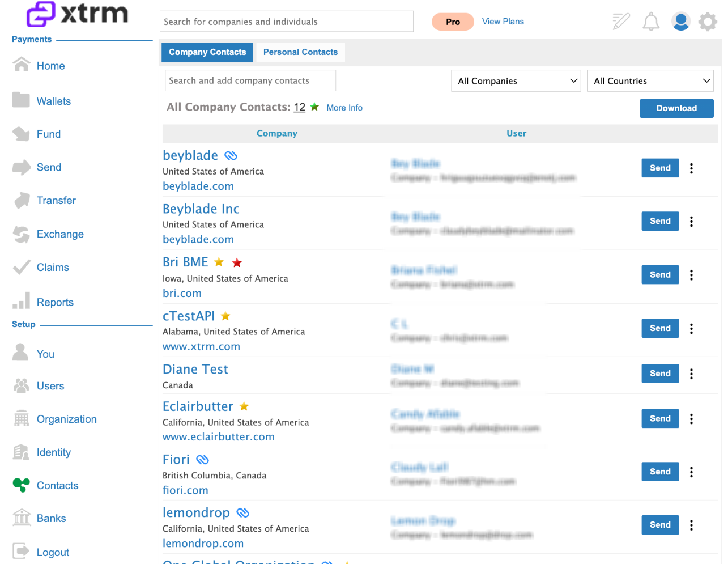Open the Home icon in the sidebar

(22, 65)
